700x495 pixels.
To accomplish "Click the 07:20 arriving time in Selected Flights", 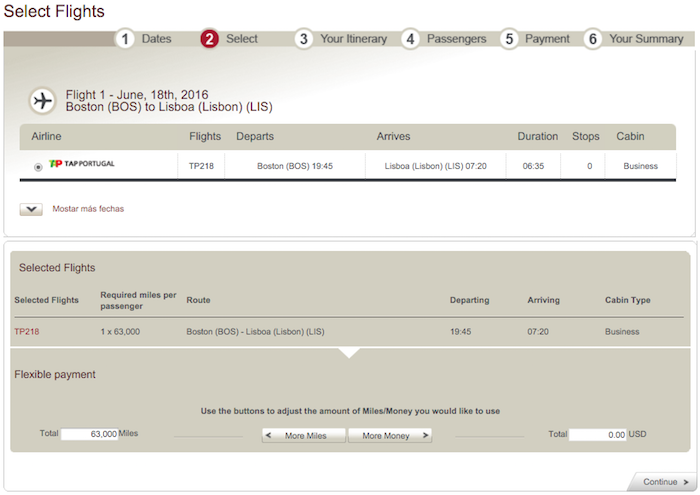I will (x=538, y=332).
